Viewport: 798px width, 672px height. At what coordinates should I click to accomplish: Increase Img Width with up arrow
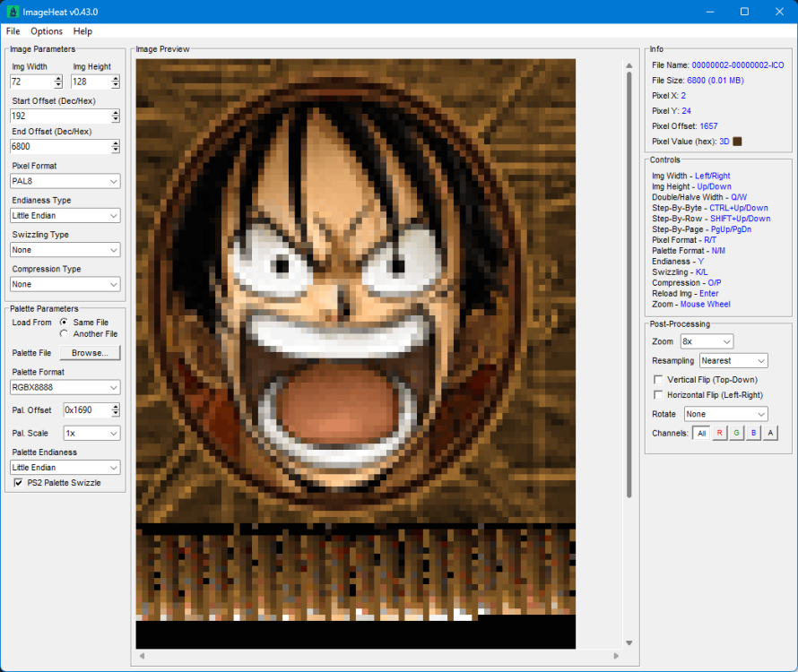pos(58,78)
